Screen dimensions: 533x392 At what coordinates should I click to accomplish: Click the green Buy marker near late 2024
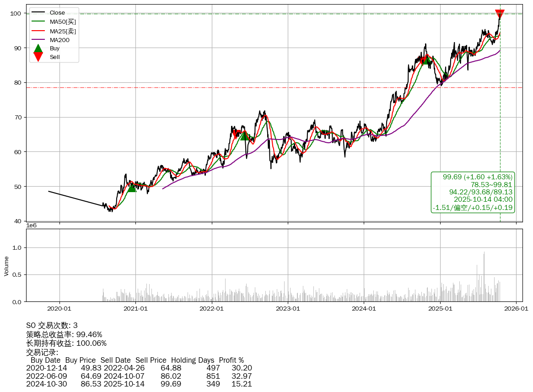tap(425, 60)
